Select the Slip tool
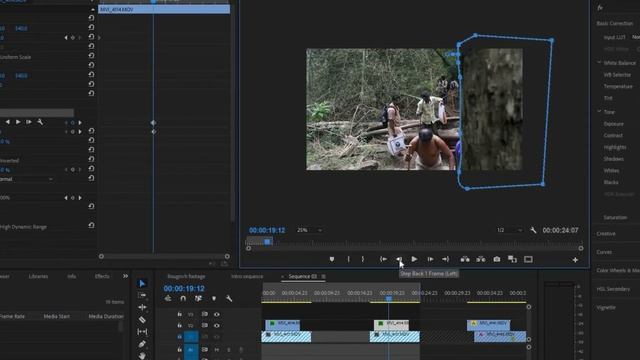Image resolution: width=640 pixels, height=360 pixels. [x=142, y=331]
